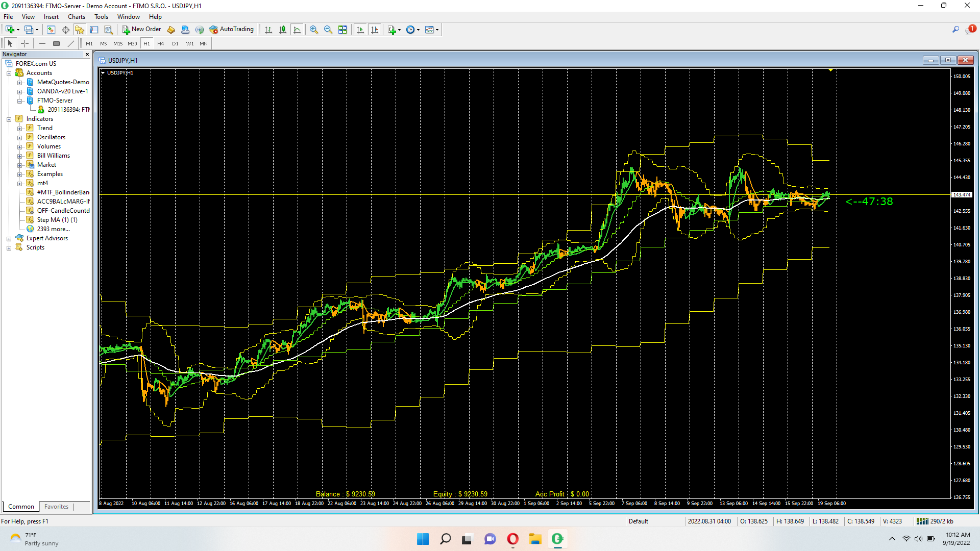Zoom in on the chart
Screen dimensions: 980x551
click(314, 30)
